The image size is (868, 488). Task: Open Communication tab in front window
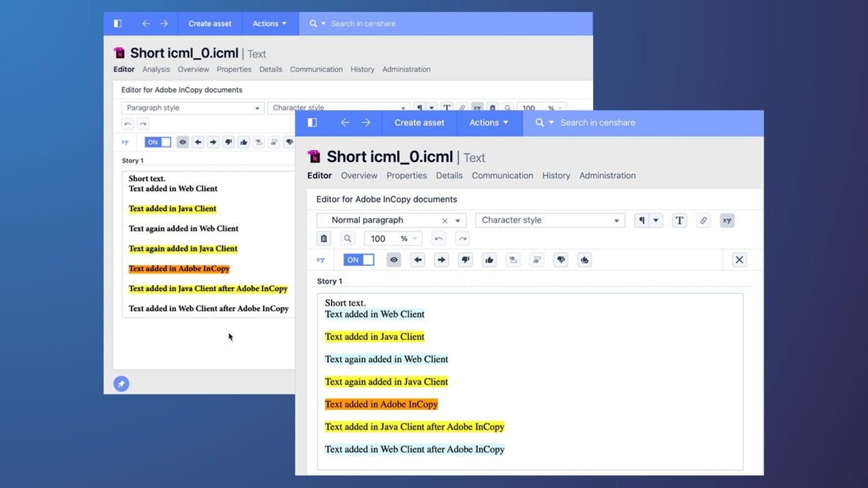pos(502,175)
